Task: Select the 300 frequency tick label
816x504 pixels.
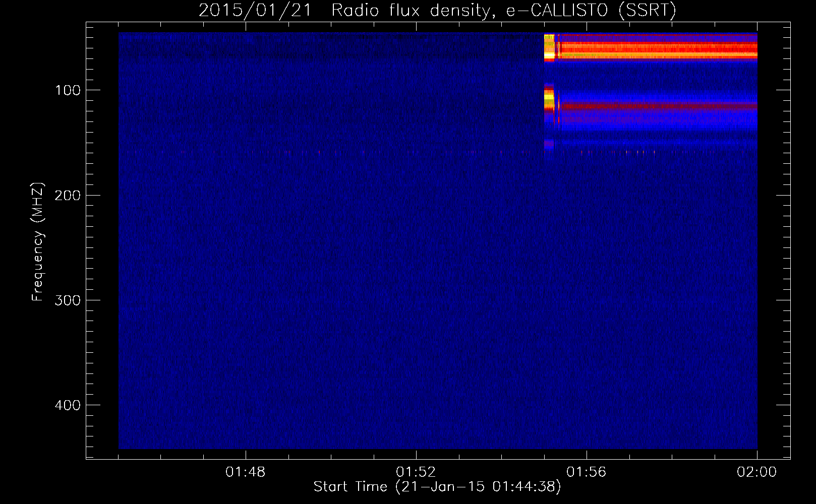Action: 68,300
